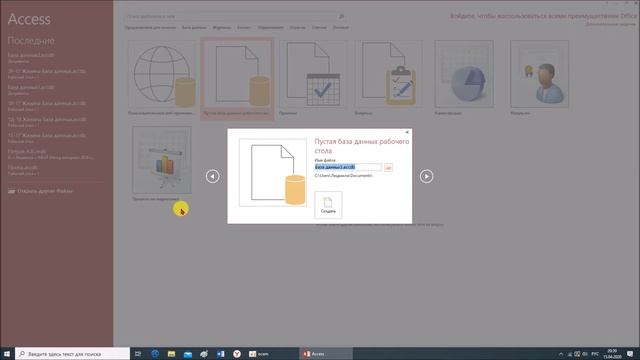Go to previous template with left arrow
Viewport: 640px width, 360px height.
point(212,176)
